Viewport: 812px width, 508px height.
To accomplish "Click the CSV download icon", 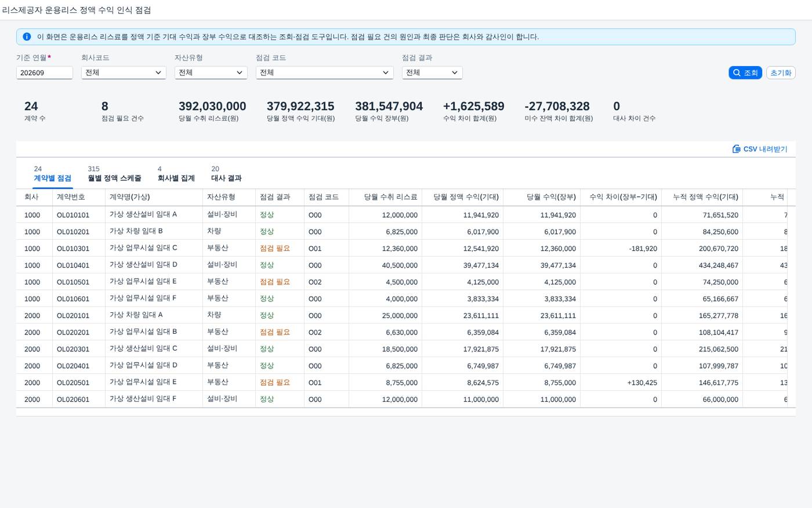I will click(x=736, y=149).
